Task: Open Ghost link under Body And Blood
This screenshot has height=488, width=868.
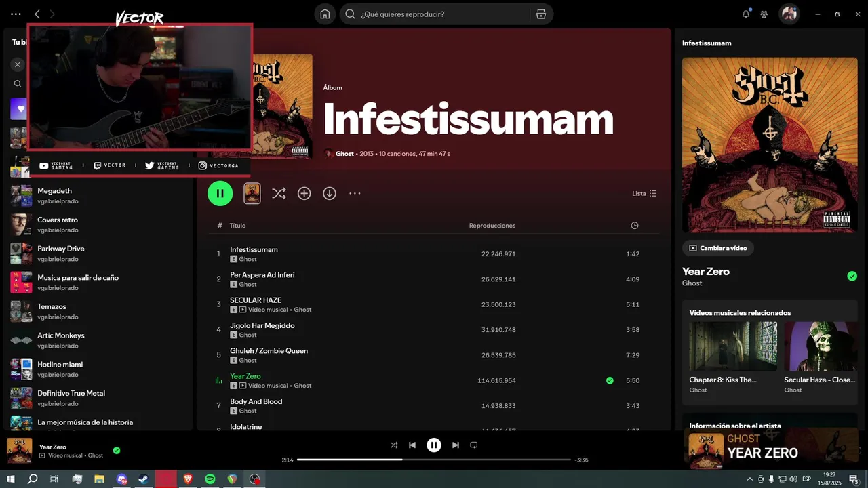Action: click(x=248, y=411)
